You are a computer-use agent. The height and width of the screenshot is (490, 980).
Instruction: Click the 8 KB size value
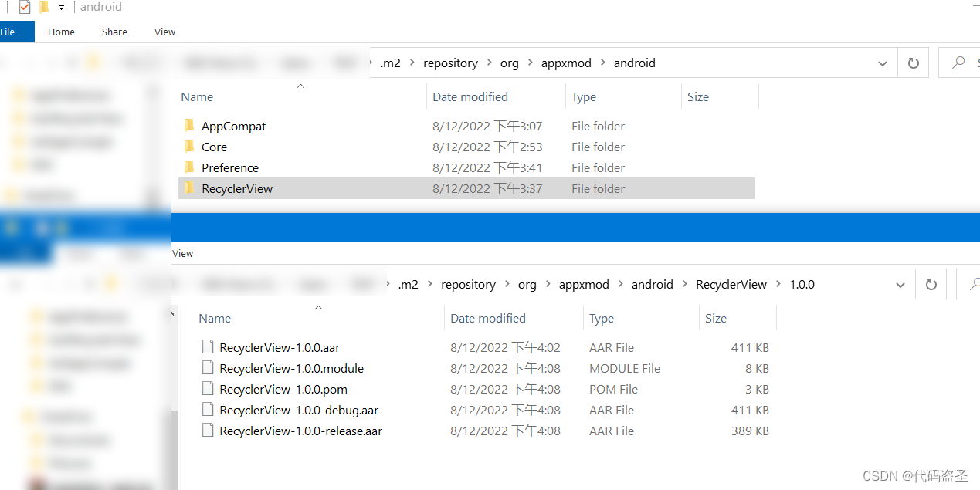(x=757, y=368)
